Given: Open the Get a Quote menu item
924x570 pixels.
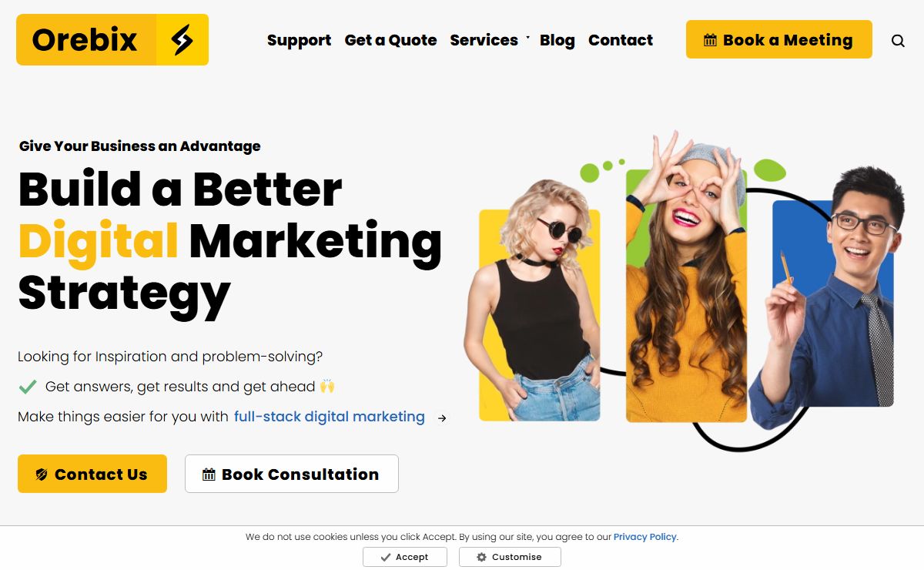Looking at the screenshot, I should coord(390,40).
